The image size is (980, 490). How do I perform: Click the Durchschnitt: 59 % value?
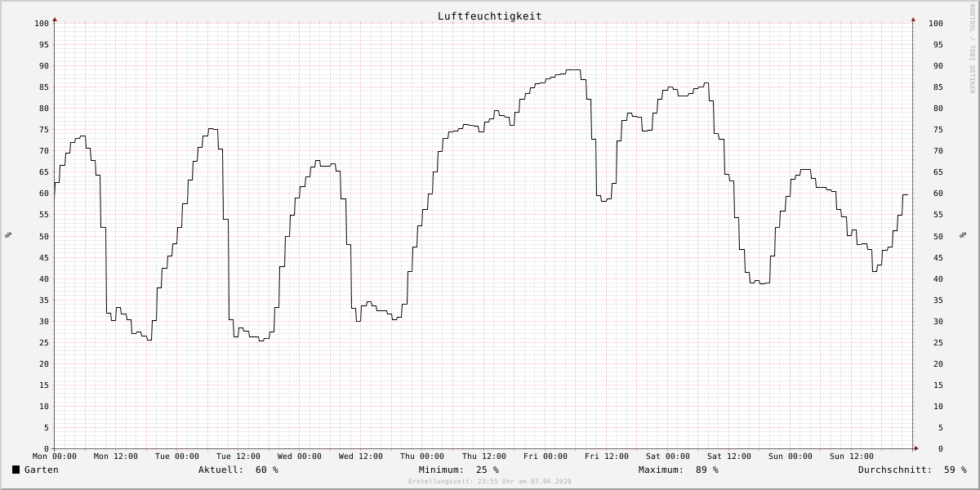(912, 470)
